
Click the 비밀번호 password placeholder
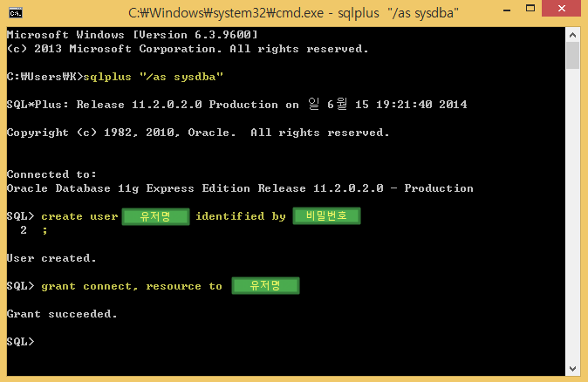(x=326, y=215)
